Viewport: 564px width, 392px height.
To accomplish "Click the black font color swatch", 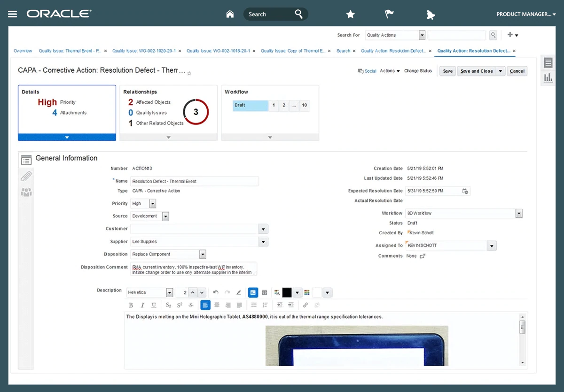I will (287, 292).
